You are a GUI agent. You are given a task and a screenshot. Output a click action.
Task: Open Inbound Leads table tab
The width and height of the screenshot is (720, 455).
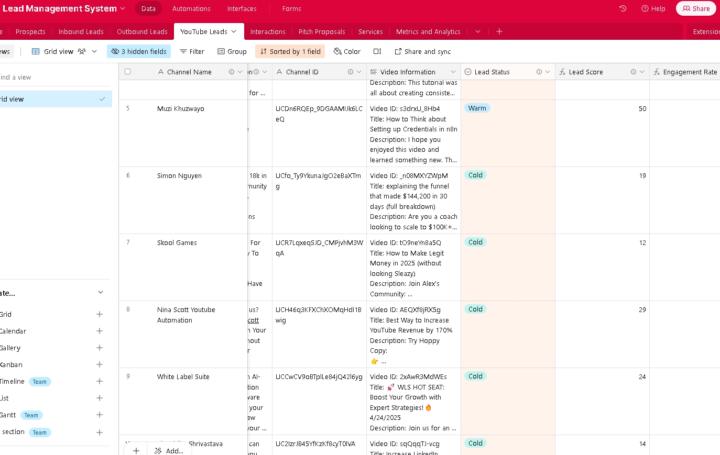click(81, 32)
